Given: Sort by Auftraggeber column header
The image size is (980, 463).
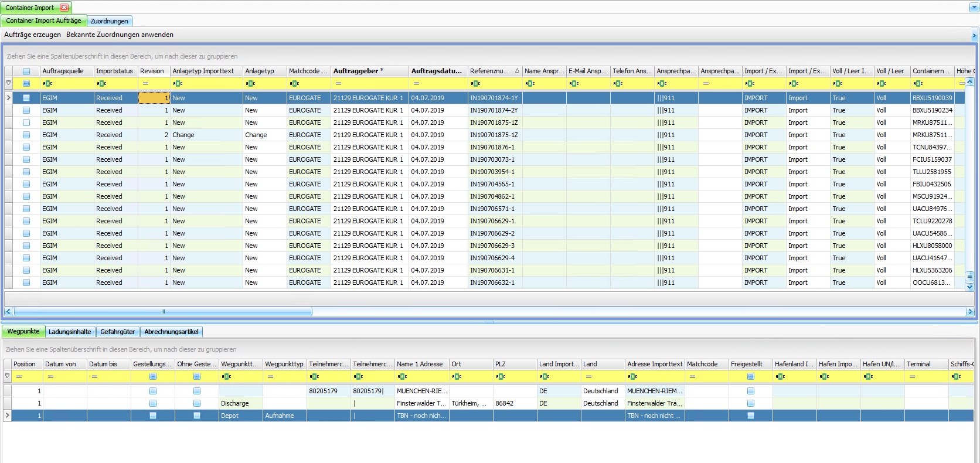Looking at the screenshot, I should 369,71.
